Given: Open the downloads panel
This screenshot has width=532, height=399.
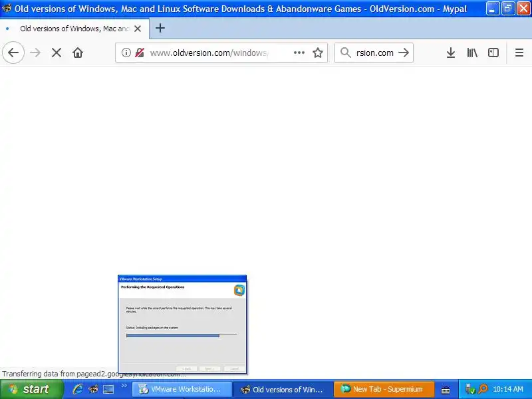Looking at the screenshot, I should click(x=451, y=53).
